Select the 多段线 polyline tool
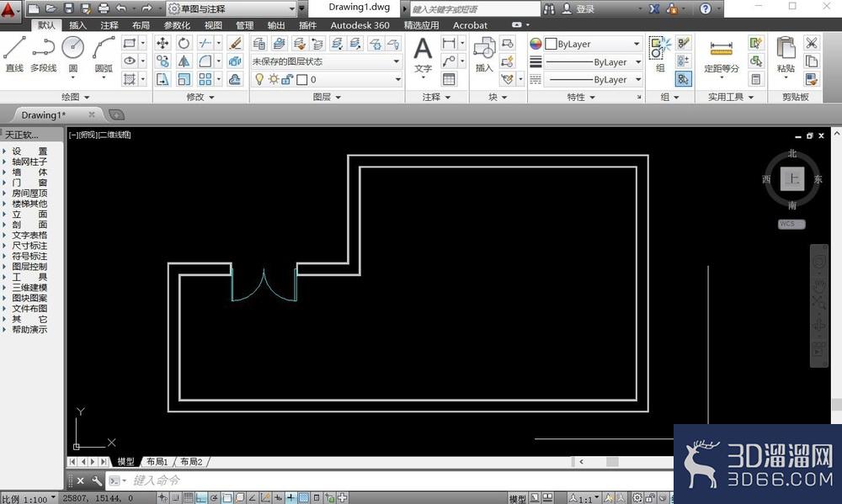Viewport: 842px width, 504px height. (x=44, y=54)
